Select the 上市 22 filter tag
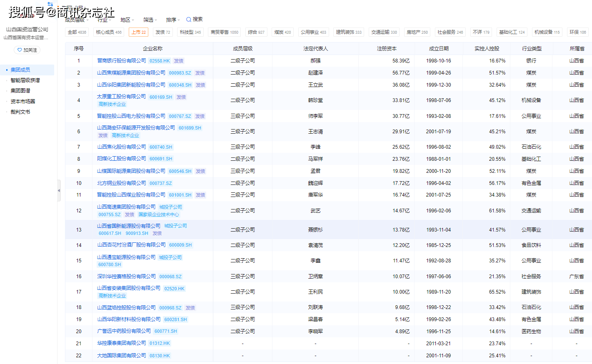 point(139,32)
